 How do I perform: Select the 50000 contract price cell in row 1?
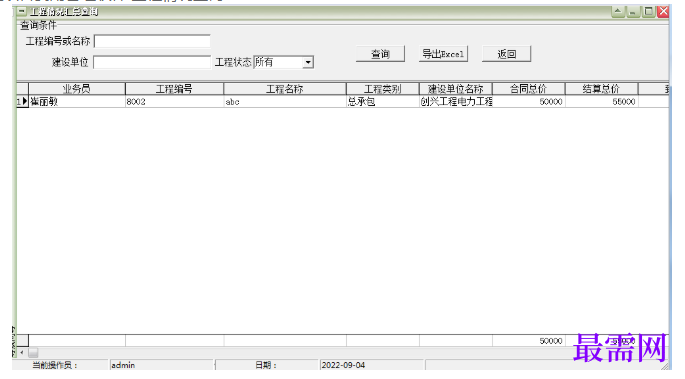(x=529, y=101)
